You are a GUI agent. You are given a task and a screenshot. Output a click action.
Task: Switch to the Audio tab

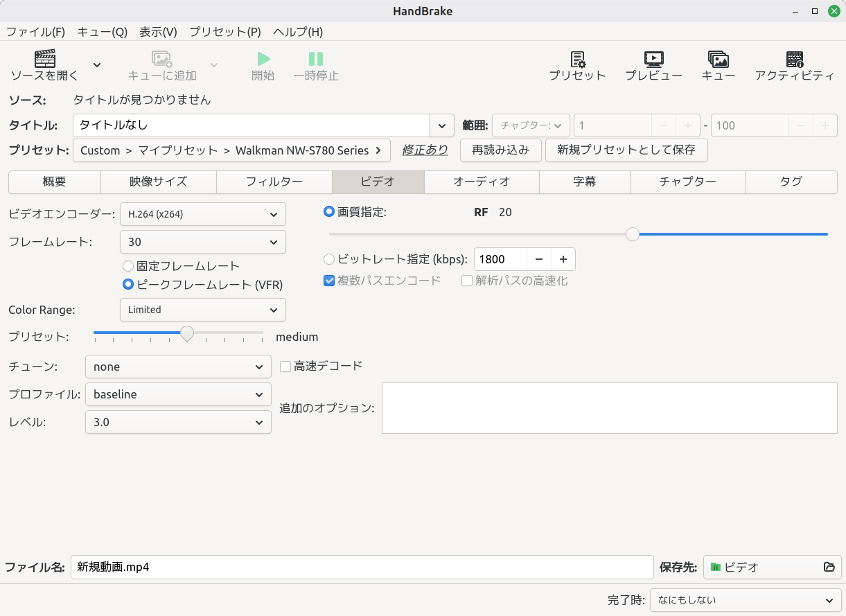pos(482,182)
